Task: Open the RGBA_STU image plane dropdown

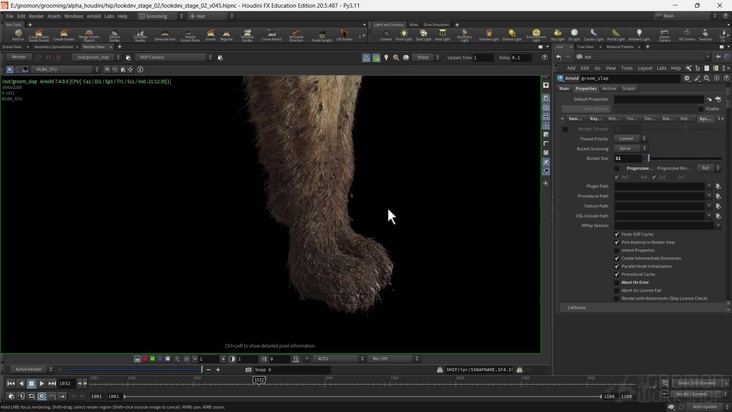Action: (65, 70)
